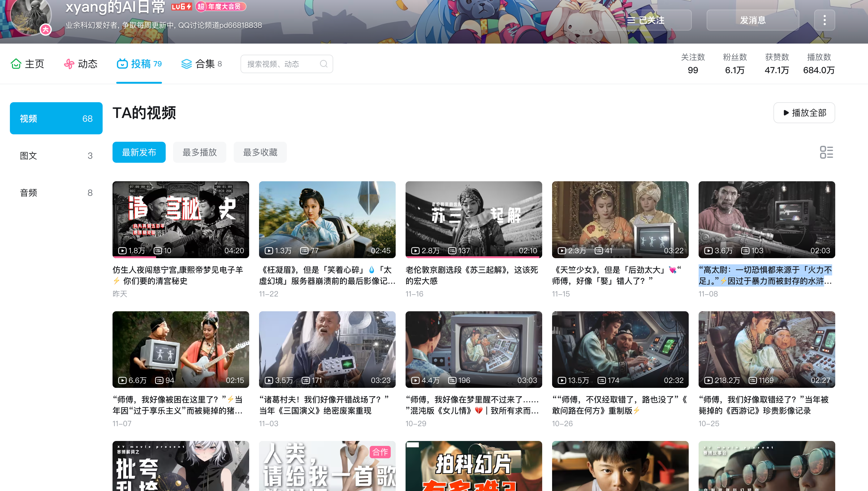Open the 清宫秘史 video thumbnail
Viewport: 868px width, 491px height.
(x=181, y=220)
